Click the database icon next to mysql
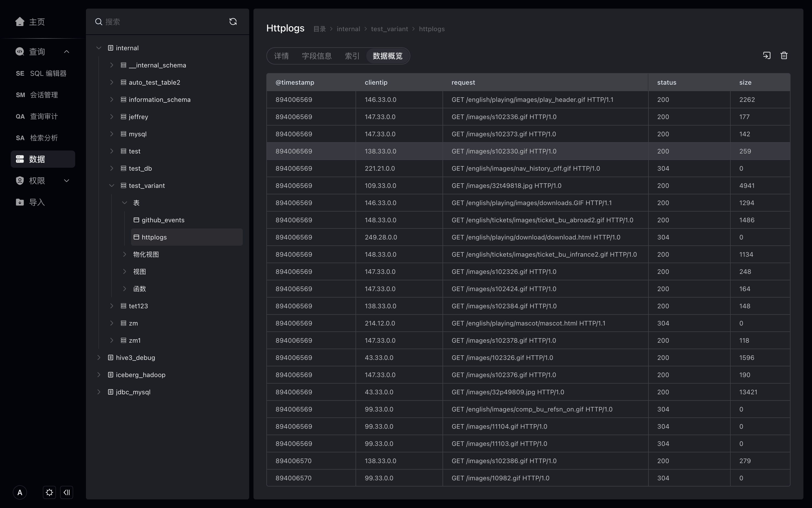This screenshot has height=508, width=812. 124,134
